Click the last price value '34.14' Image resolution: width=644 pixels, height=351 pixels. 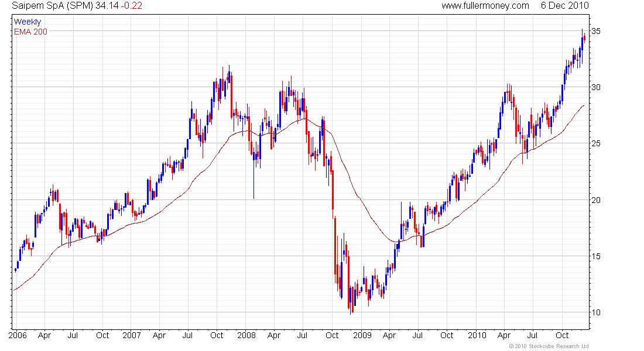coord(107,6)
